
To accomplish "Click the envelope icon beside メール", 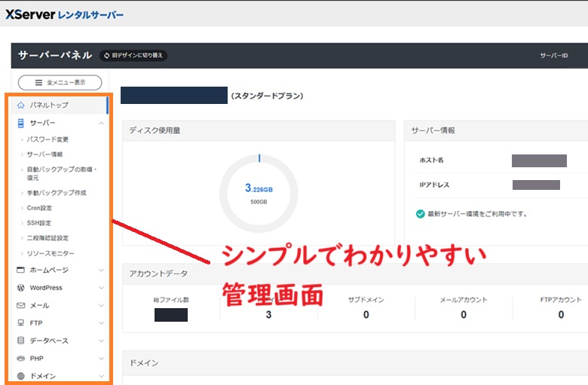I will 21,306.
